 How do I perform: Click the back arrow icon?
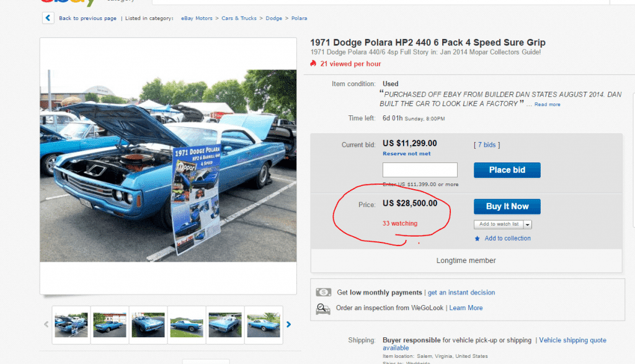[48, 18]
